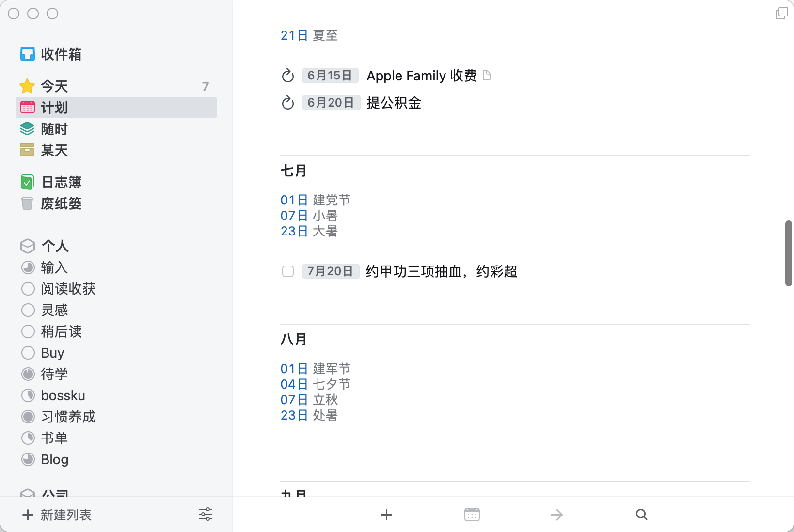Click the vertical scrollbar thumb
The width and height of the screenshot is (794, 532).
click(x=789, y=253)
